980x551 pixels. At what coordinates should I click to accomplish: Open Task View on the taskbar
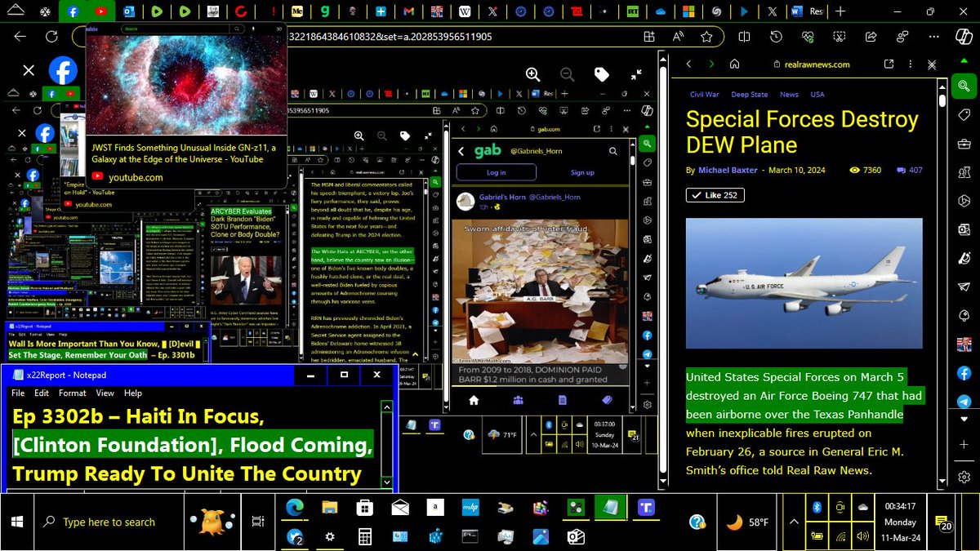click(x=258, y=522)
